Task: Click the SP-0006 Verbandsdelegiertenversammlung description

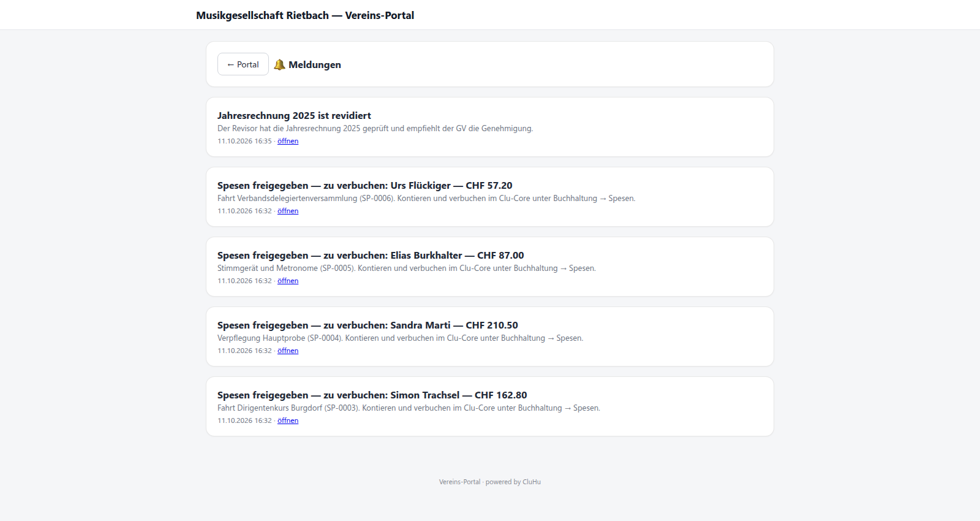Action: [426, 199]
